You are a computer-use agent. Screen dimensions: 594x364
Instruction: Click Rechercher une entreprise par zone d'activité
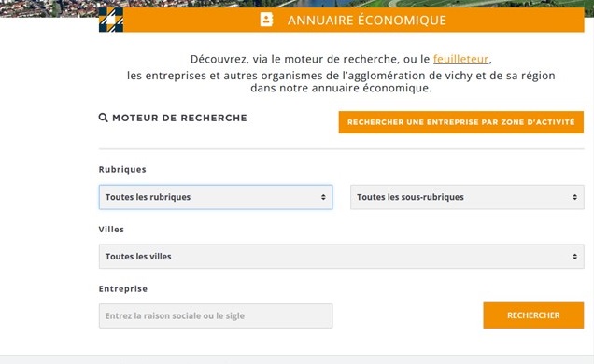(461, 122)
